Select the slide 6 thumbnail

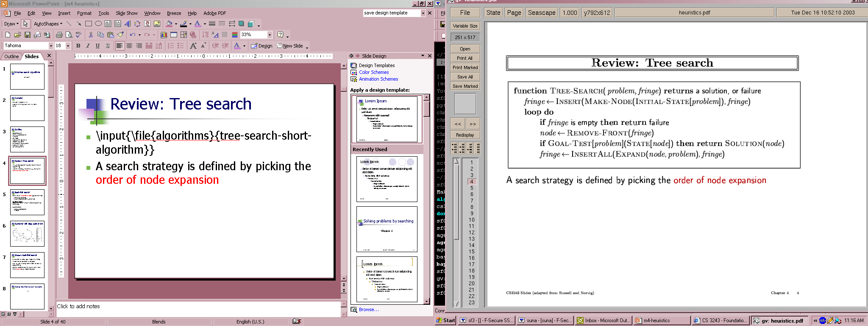click(27, 233)
